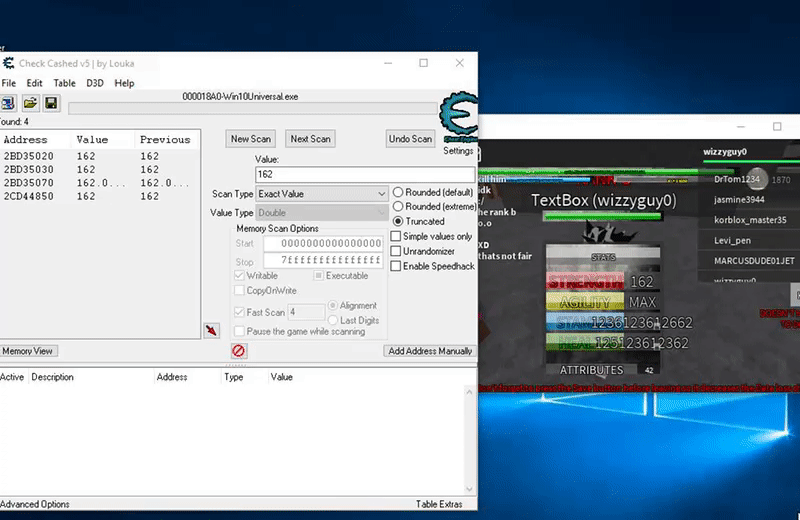
Task: Open the Edit menu
Action: point(35,83)
